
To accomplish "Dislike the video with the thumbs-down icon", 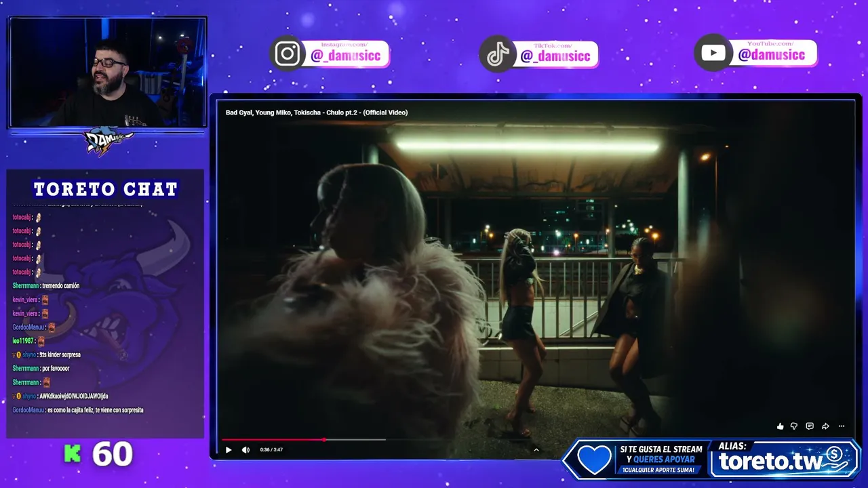I will 794,426.
